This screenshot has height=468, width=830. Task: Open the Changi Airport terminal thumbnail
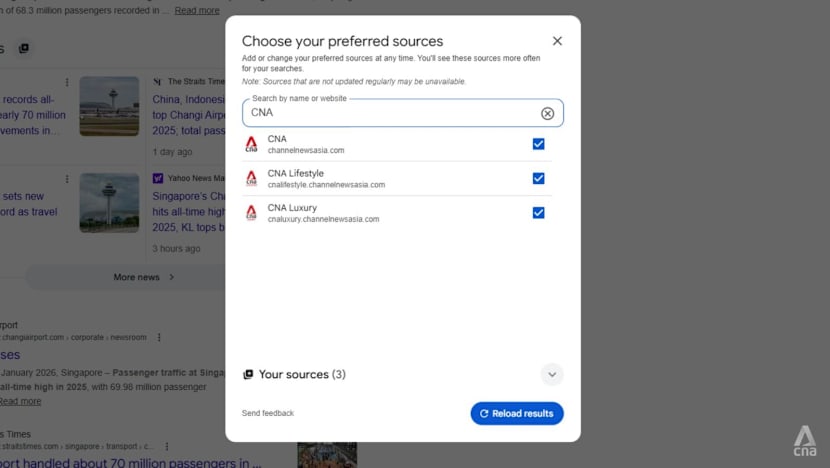(x=109, y=106)
